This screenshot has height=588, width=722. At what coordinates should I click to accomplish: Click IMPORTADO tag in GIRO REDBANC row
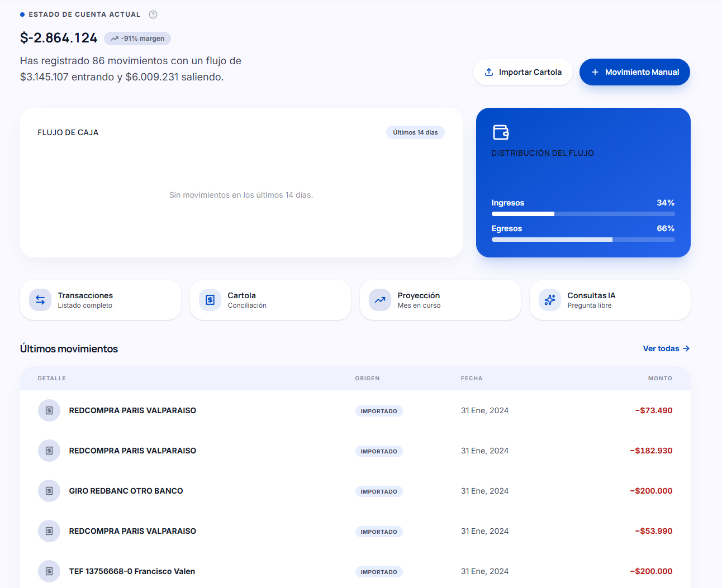point(379,491)
